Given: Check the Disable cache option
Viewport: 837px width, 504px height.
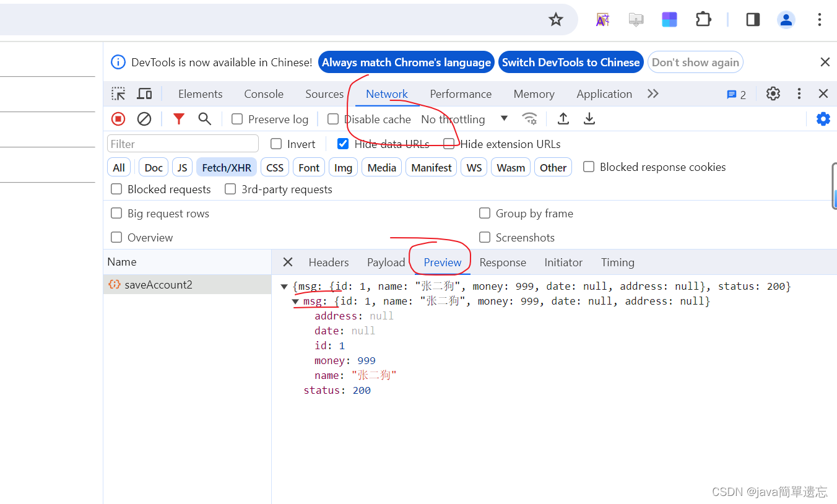Looking at the screenshot, I should pos(332,119).
